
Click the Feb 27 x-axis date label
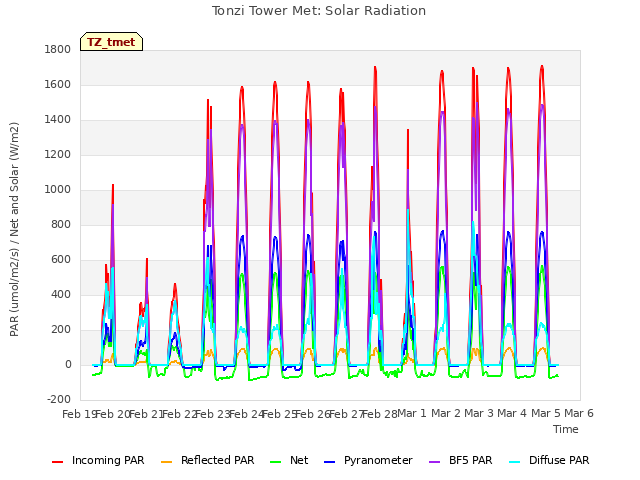(x=346, y=414)
